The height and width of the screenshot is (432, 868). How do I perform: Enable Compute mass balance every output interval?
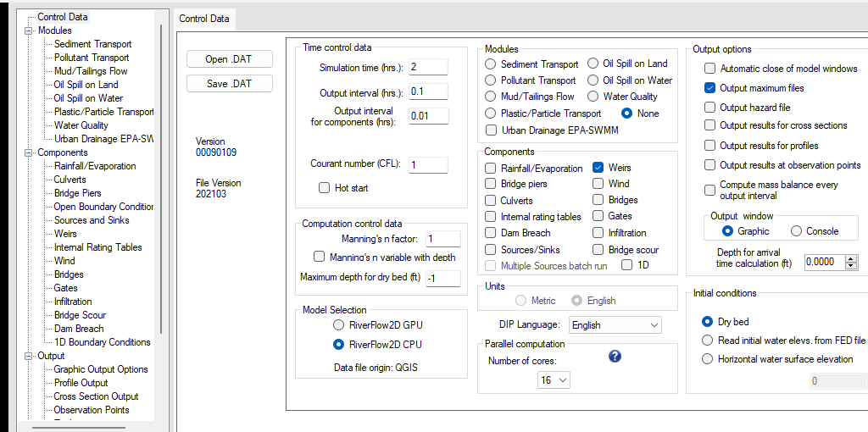coord(709,190)
